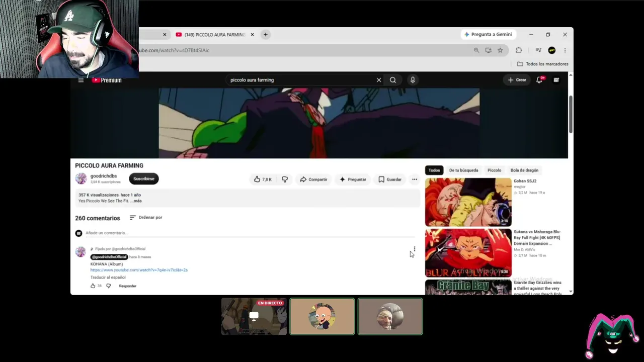This screenshot has width=644, height=362.
Task: Open the Chrome zoom magnifier icon
Action: [476, 50]
